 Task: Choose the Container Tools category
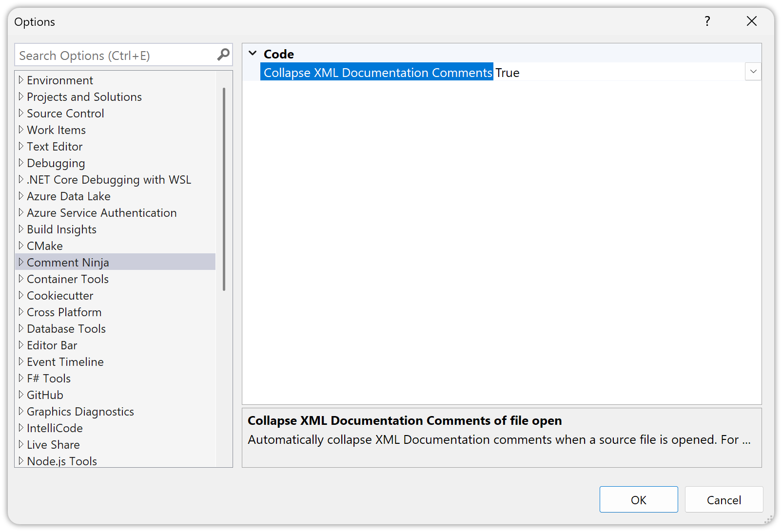point(68,279)
